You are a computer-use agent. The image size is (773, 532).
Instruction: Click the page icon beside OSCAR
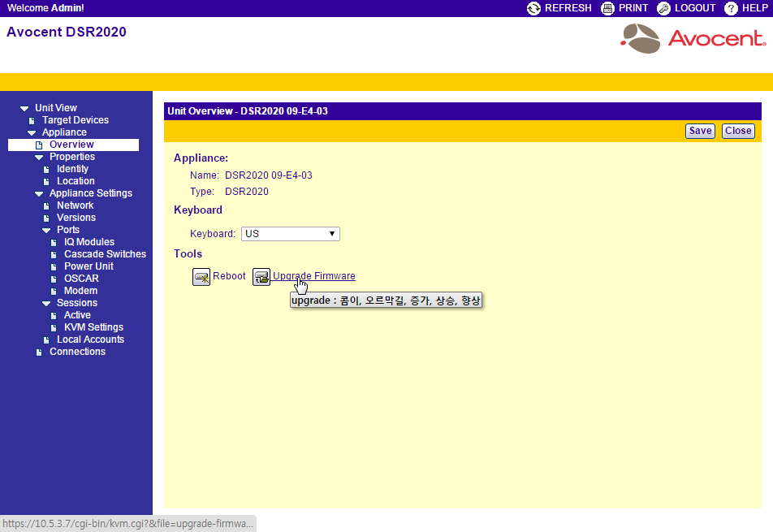[54, 279]
